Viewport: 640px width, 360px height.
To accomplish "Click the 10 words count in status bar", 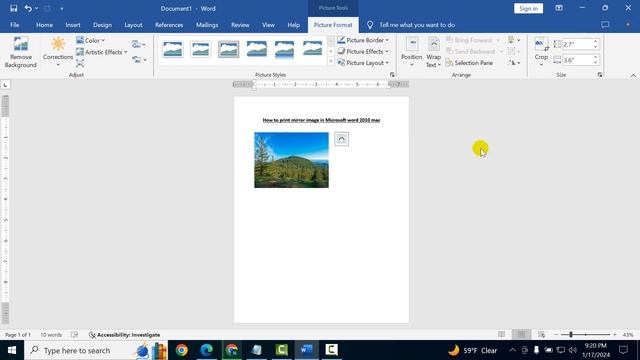I will coord(51,335).
